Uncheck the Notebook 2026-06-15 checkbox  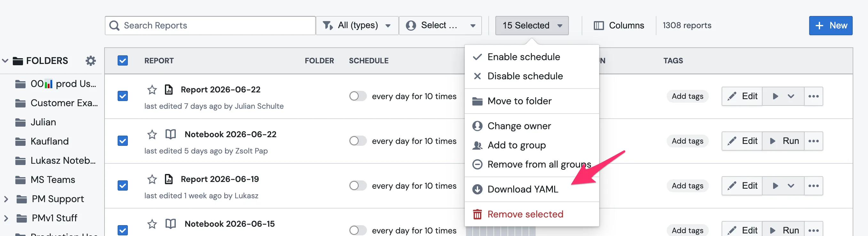click(123, 230)
